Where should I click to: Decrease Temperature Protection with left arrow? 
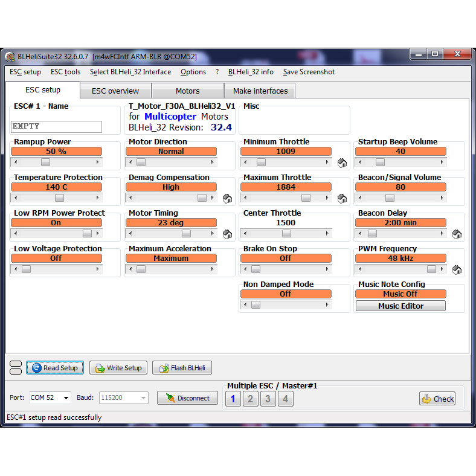[16, 198]
